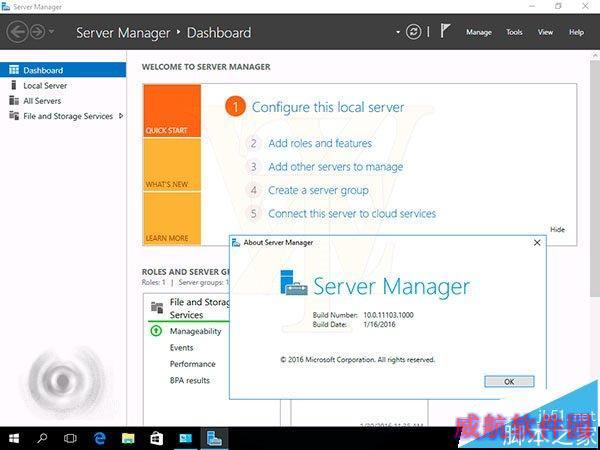Click OK in About Server Manager dialog
This screenshot has width=600, height=450.
509,382
